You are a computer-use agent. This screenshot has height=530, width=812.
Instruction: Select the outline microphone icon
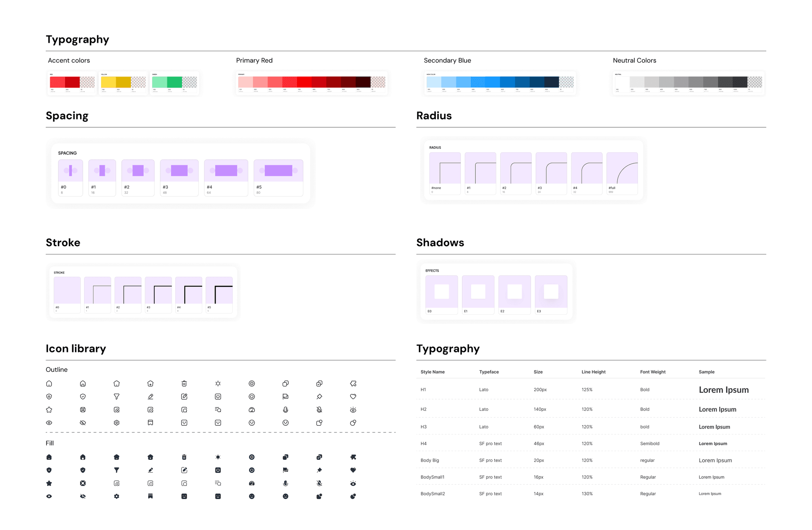[x=285, y=409]
